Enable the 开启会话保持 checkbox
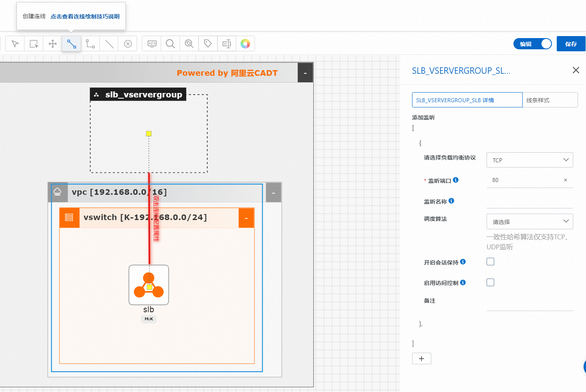 [x=490, y=262]
